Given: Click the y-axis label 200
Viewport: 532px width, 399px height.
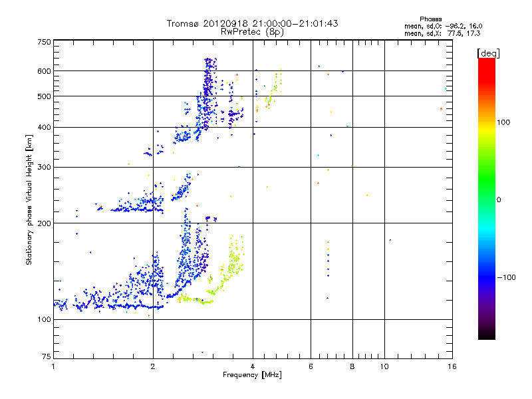Looking at the screenshot, I should 44,223.
